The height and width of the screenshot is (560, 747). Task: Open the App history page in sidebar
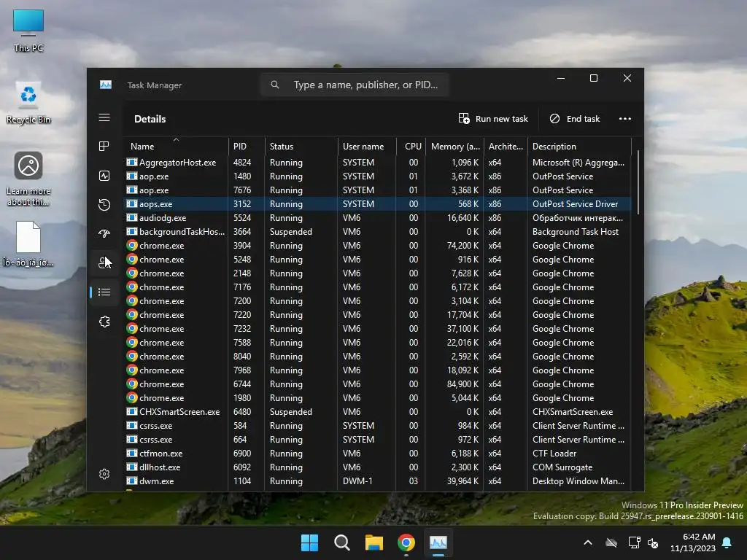click(104, 205)
